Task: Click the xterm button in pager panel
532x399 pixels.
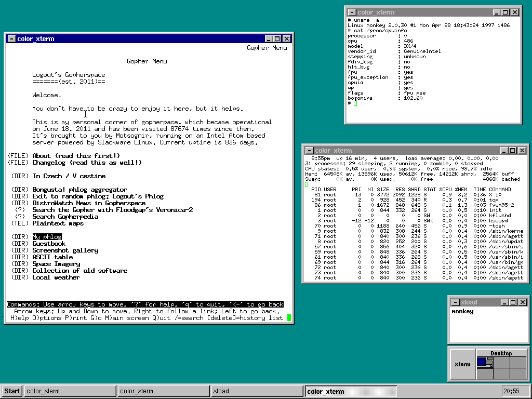Action: point(462,364)
